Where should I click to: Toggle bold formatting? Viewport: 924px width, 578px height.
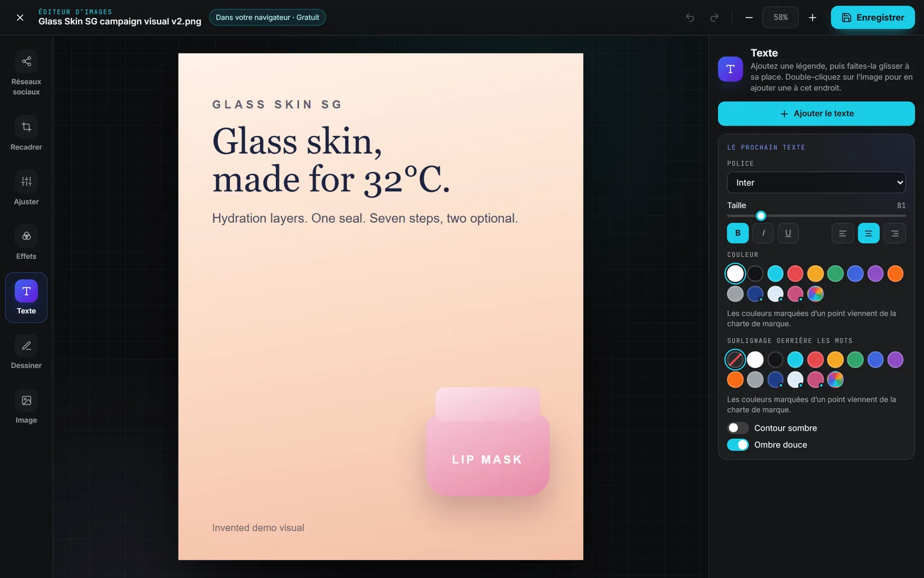click(738, 233)
